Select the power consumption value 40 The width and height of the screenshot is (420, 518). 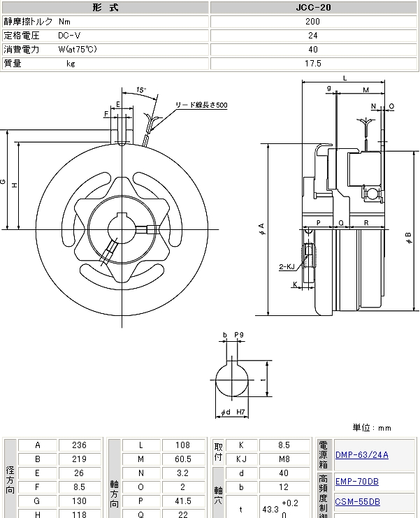312,49
